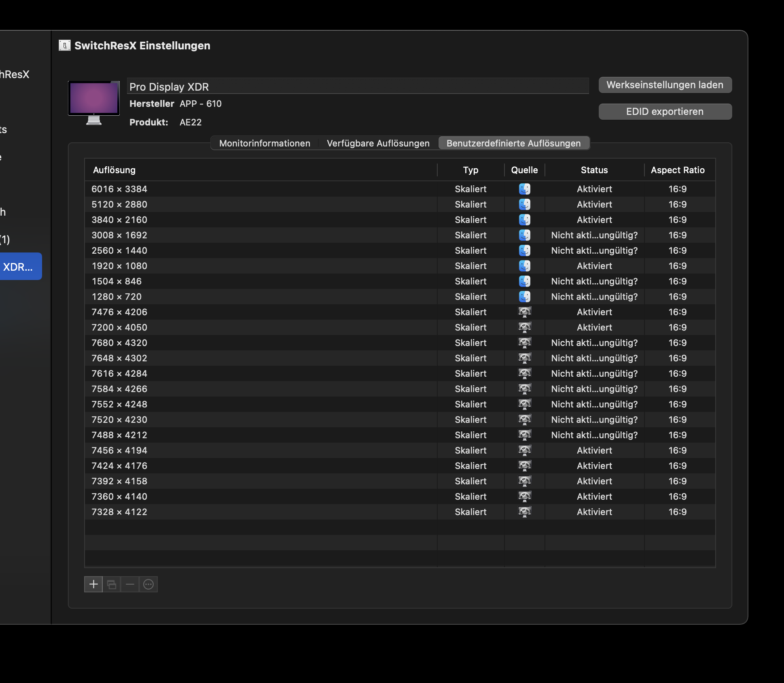The image size is (784, 683).
Task: Click the Aspect Ratio column header
Action: 678,170
